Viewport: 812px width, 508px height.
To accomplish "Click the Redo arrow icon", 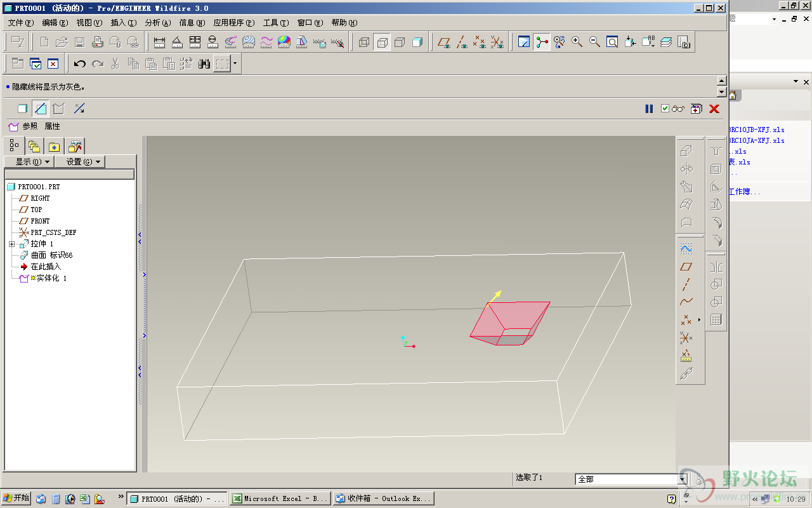I will pos(98,63).
